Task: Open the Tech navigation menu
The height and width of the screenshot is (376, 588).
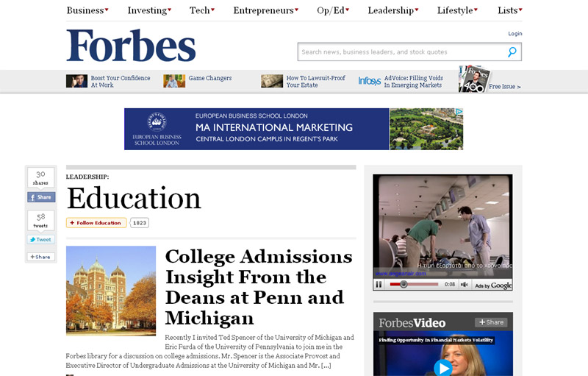Action: [x=201, y=10]
